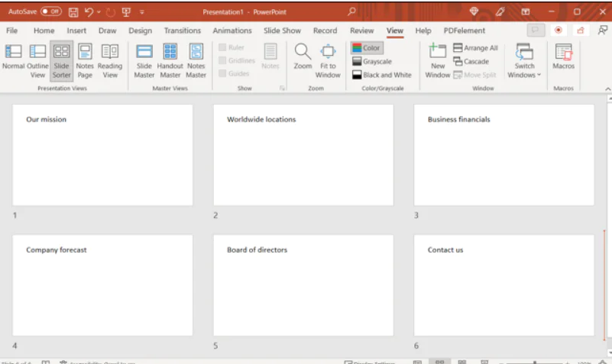Open the File menu

pyautogui.click(x=12, y=31)
